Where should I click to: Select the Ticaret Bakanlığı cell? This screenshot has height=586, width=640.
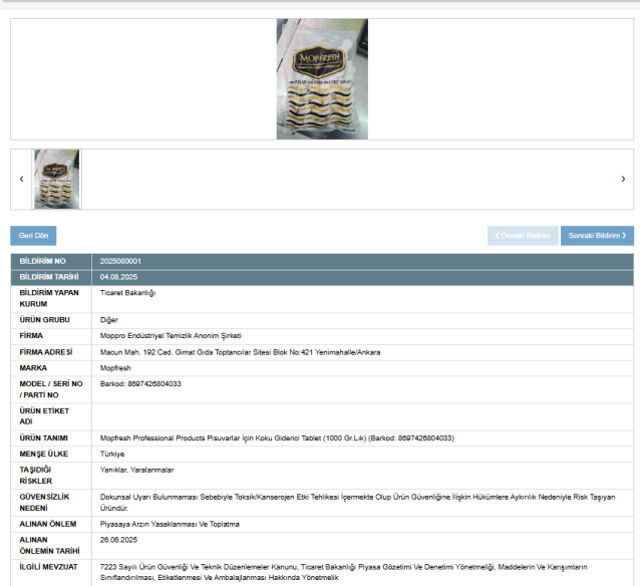(128, 293)
